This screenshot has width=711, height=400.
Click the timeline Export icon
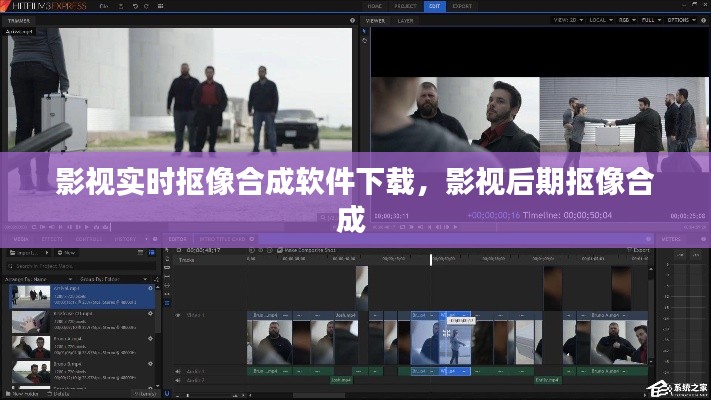pyautogui.click(x=630, y=250)
